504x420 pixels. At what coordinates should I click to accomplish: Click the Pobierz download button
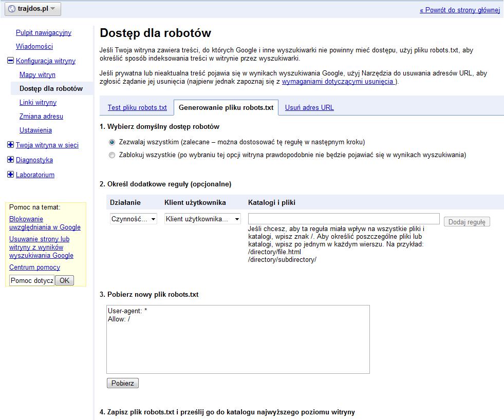point(122,383)
